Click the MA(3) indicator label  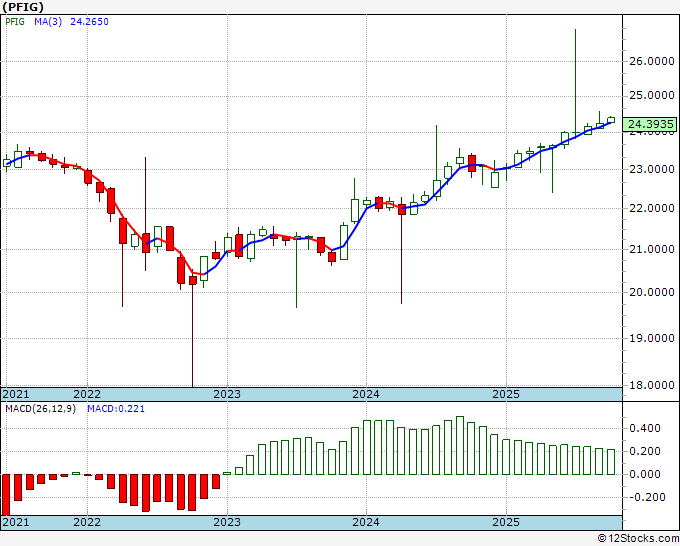click(x=48, y=22)
